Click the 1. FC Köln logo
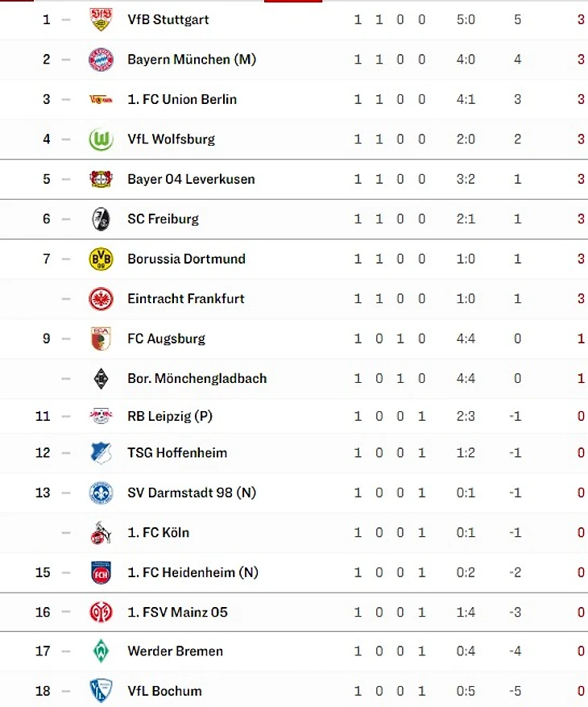 [101, 533]
